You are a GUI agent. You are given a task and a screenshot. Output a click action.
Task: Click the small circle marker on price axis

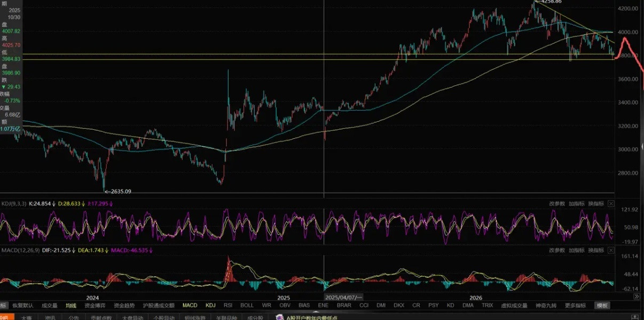pyautogui.click(x=642, y=147)
